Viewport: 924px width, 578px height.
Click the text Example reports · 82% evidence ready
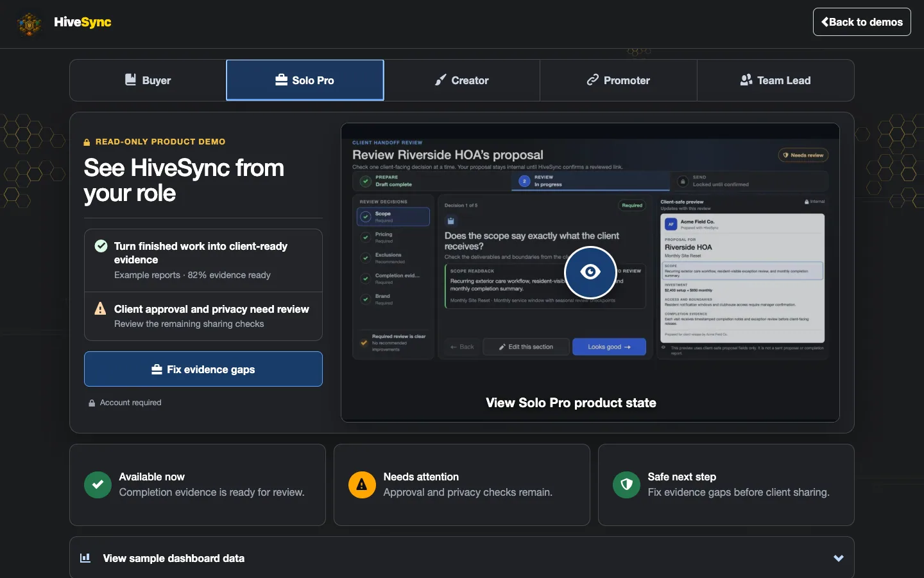[x=193, y=275]
